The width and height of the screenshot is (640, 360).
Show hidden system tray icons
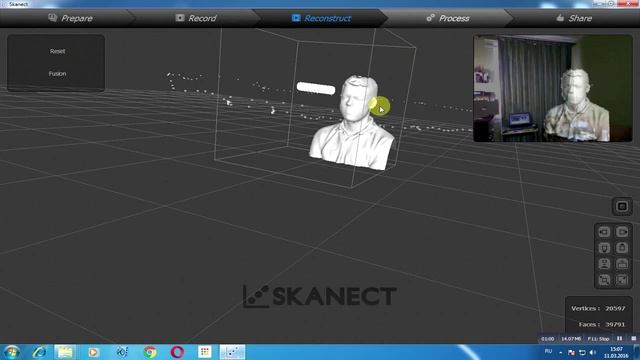tap(561, 352)
